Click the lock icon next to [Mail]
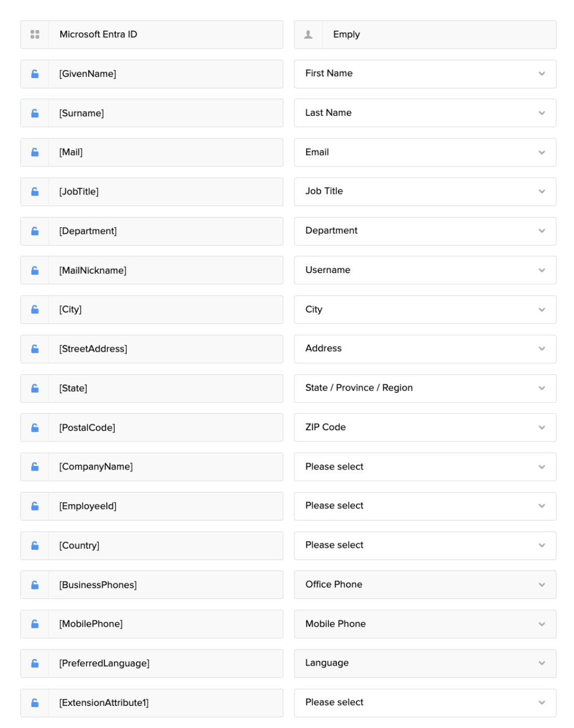This screenshot has width=574, height=728. (35, 152)
